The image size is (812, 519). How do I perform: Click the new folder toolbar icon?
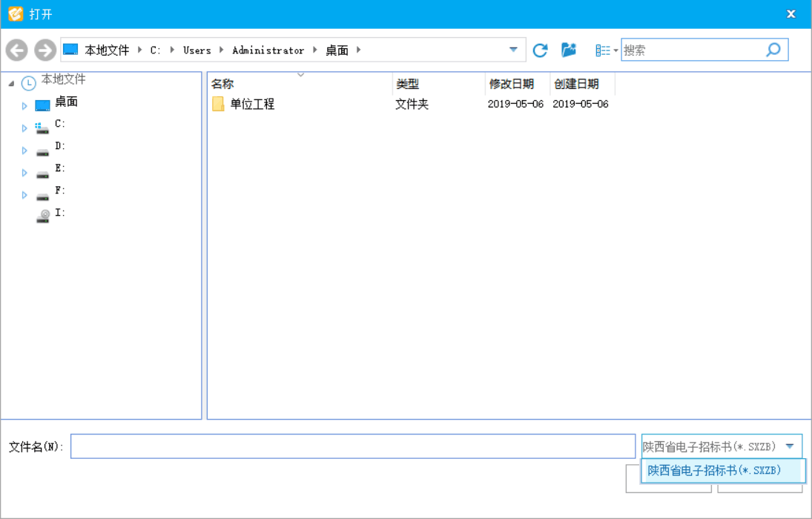(x=567, y=50)
